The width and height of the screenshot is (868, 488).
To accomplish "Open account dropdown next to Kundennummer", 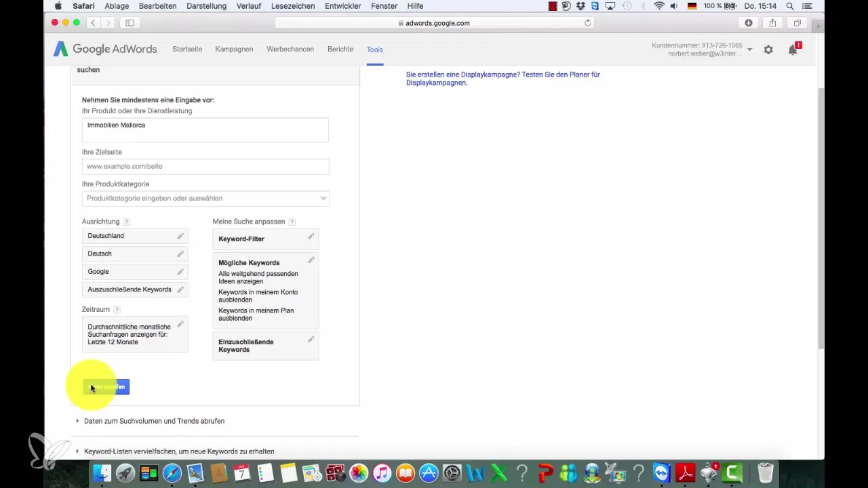I will tap(749, 49).
